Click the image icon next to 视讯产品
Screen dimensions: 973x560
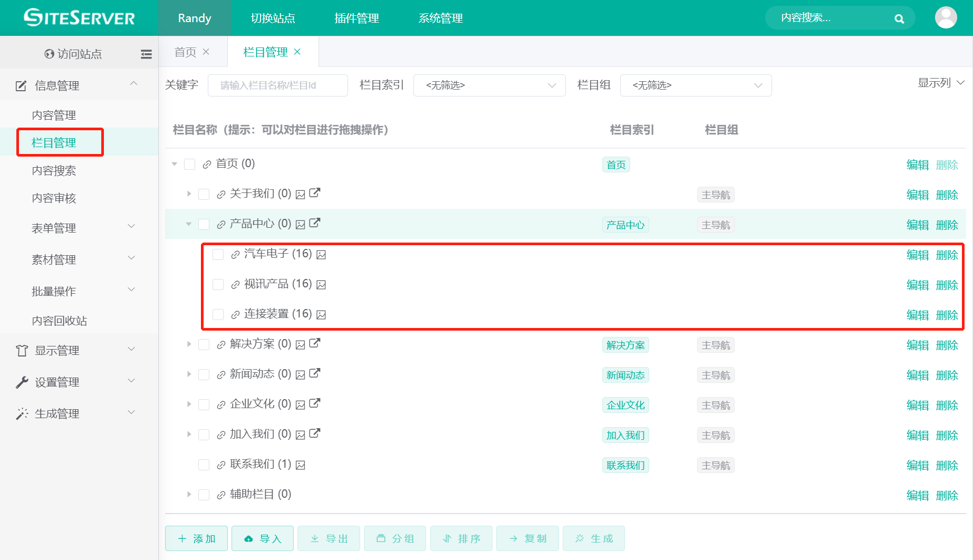click(x=322, y=284)
